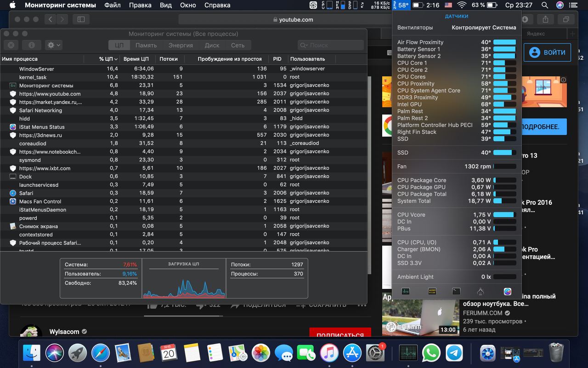Viewport: 588px width, 368px height.
Task: Select the Safari Networking process row
Action: tap(184, 110)
